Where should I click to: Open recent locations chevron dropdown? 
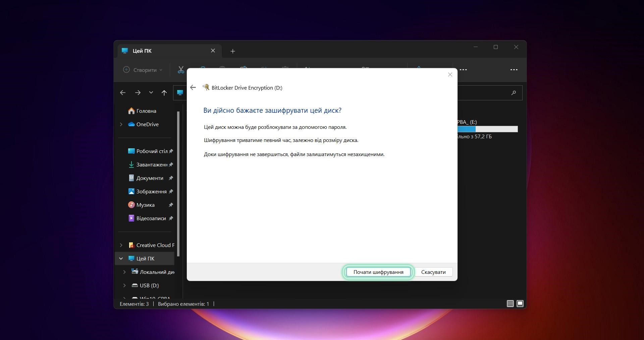(x=151, y=93)
